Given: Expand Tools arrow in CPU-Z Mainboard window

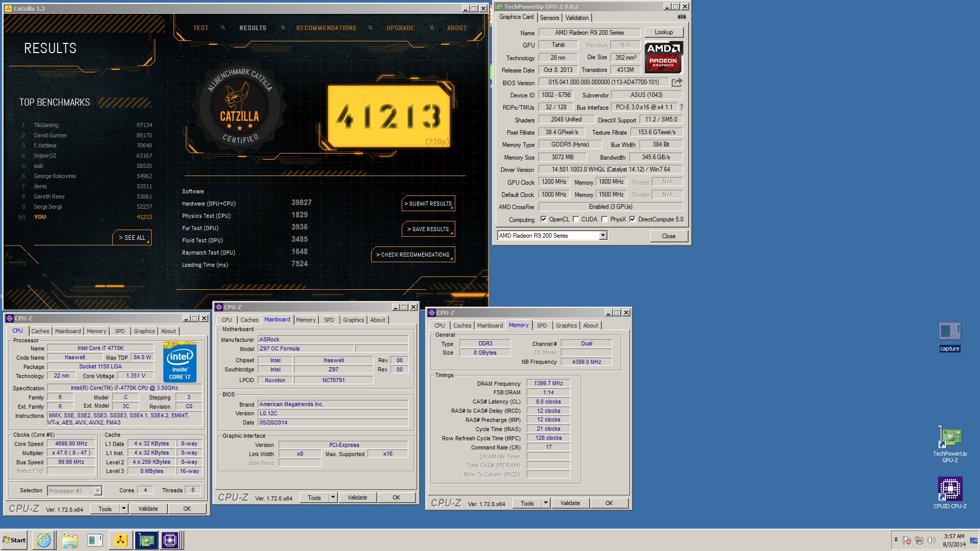Looking at the screenshot, I should 333,497.
